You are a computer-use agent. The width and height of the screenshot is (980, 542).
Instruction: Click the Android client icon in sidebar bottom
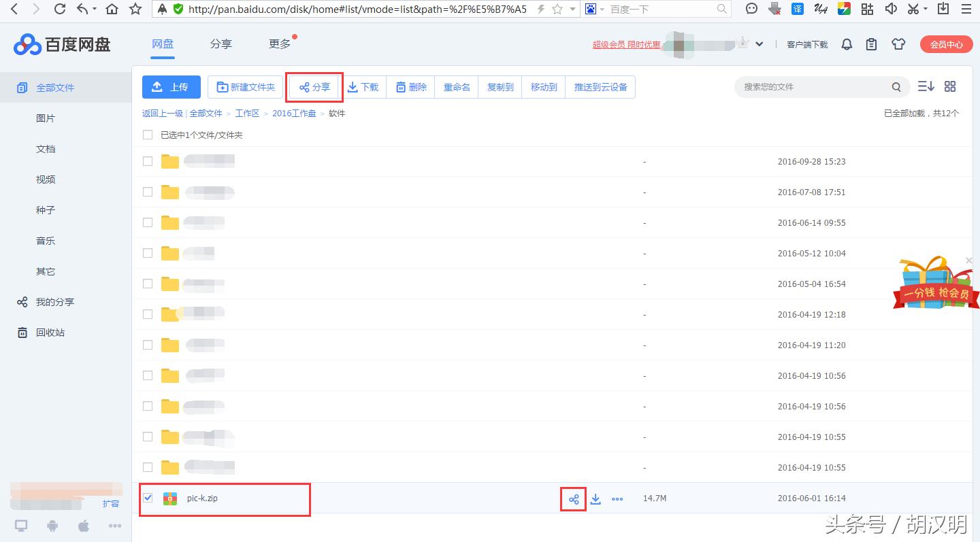click(x=52, y=526)
